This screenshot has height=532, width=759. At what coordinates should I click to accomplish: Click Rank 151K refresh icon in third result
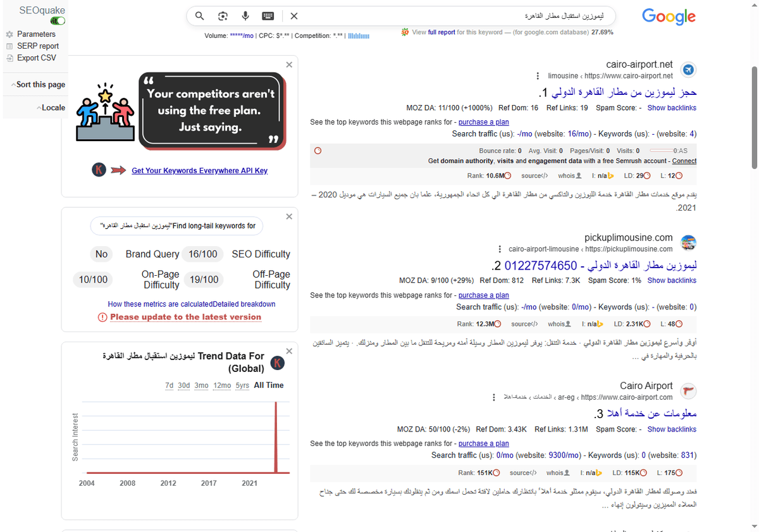click(x=497, y=473)
